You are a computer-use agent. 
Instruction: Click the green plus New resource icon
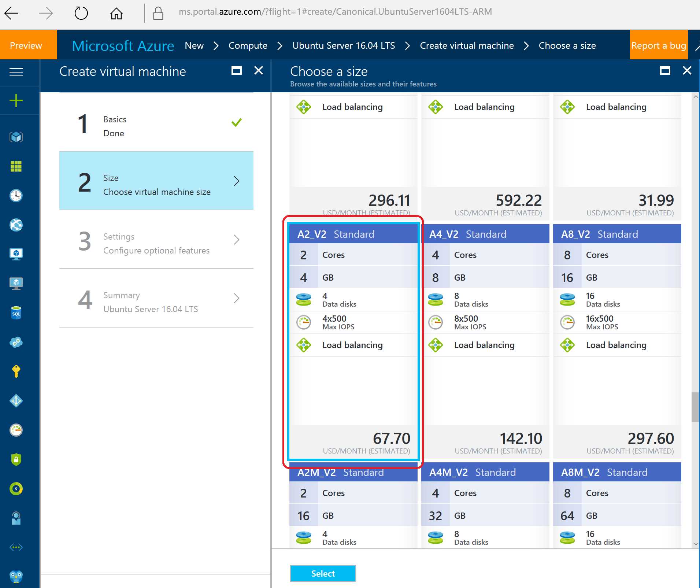[x=16, y=100]
